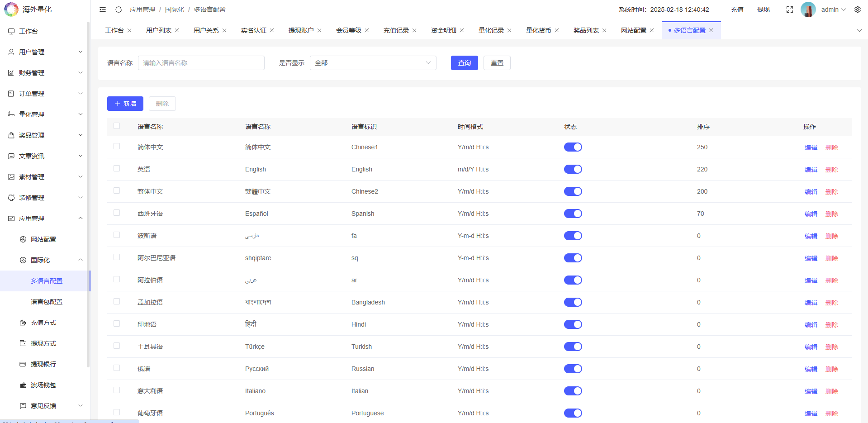Turn off the 繁体中文 status toggle

[573, 191]
